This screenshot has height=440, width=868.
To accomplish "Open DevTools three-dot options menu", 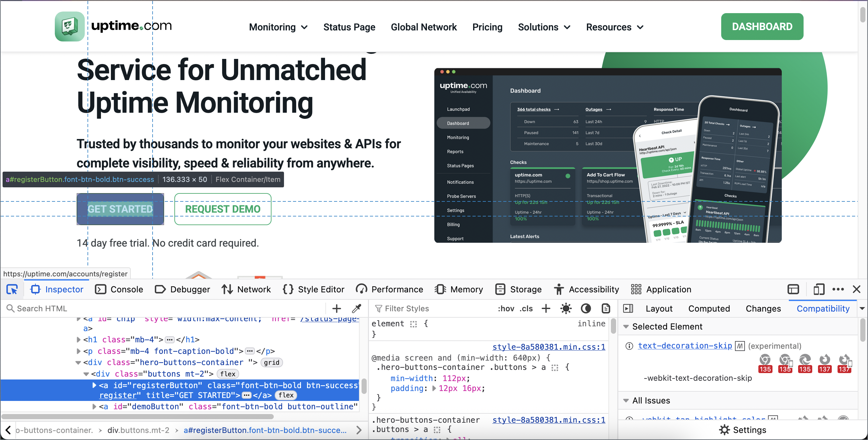I will point(838,289).
